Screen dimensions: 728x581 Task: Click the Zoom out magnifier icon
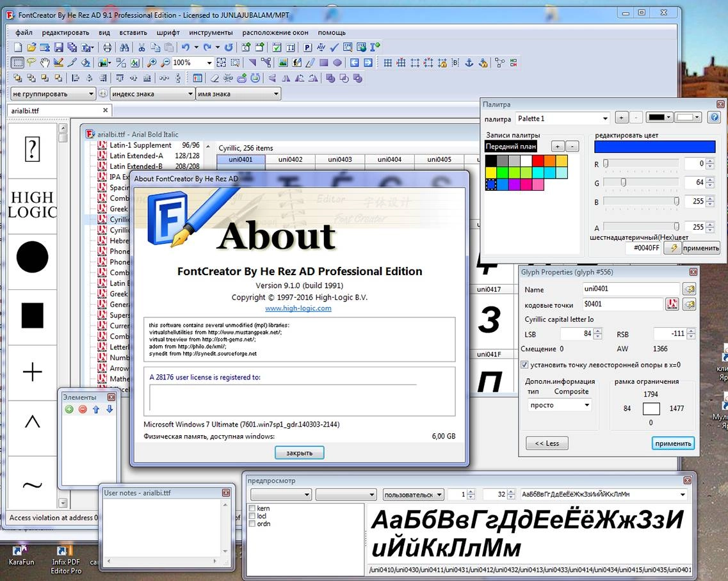point(165,63)
